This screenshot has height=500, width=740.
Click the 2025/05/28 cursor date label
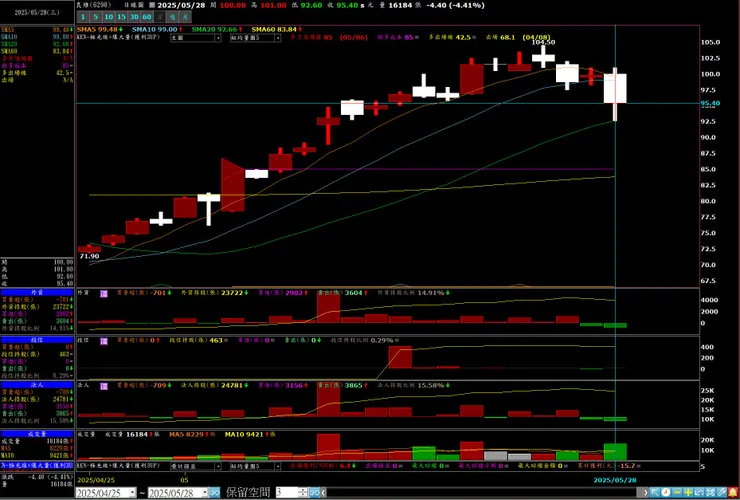point(615,480)
